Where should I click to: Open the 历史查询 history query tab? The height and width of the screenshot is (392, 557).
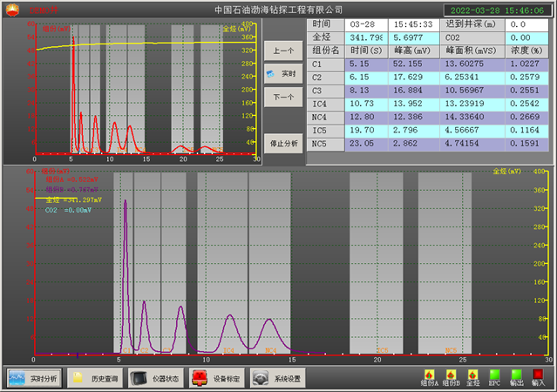[x=95, y=378]
